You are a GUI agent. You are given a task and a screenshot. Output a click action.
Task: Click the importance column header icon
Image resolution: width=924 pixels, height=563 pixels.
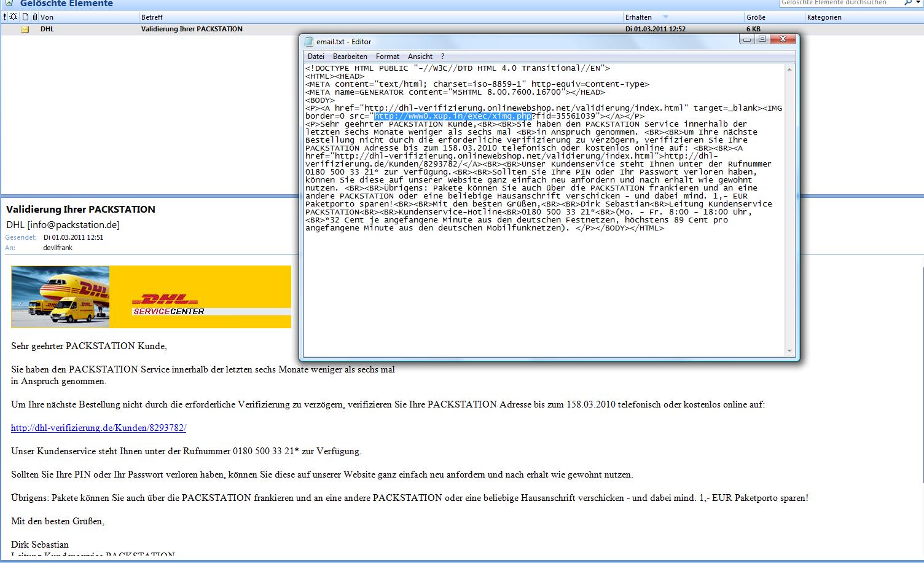[6, 17]
